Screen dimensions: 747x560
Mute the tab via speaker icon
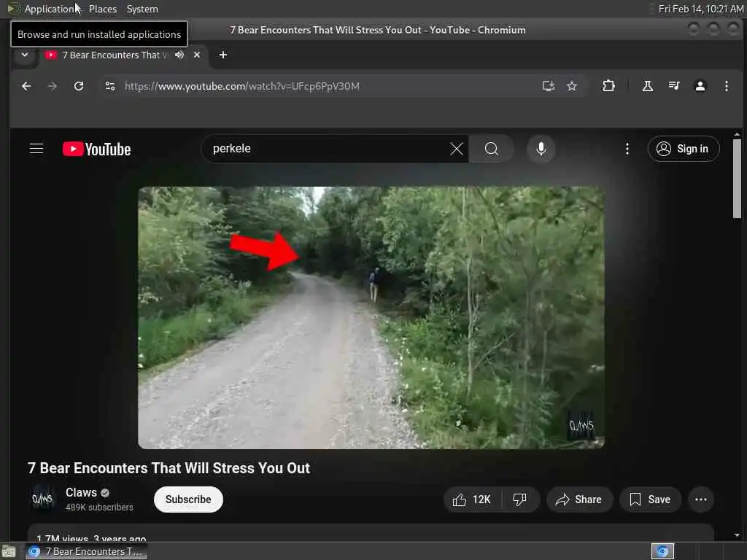coord(179,55)
